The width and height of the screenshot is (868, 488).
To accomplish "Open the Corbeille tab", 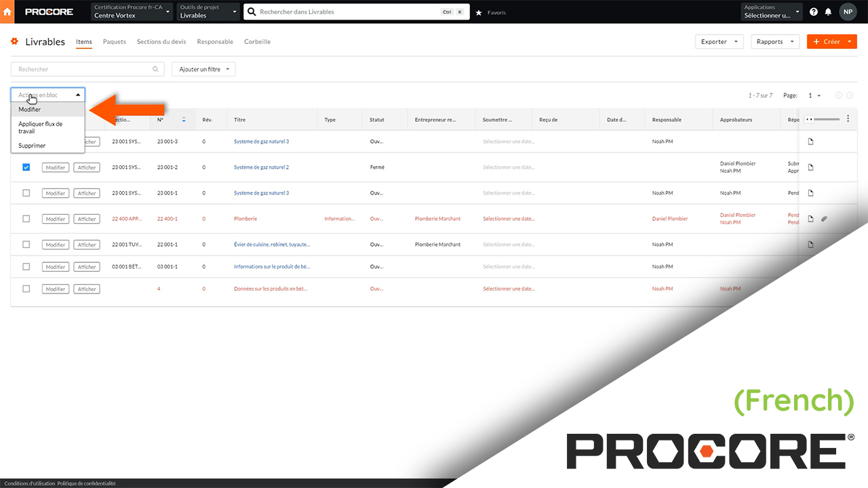I will point(258,42).
